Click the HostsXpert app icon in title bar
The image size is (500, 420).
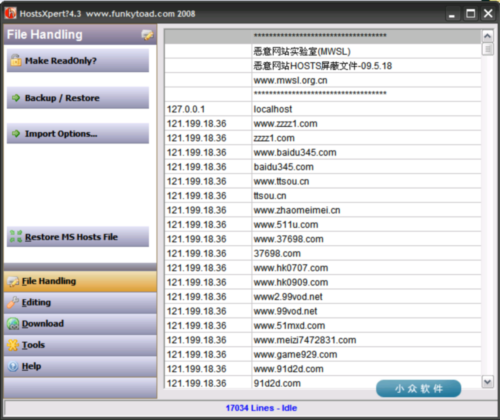pyautogui.click(x=10, y=13)
